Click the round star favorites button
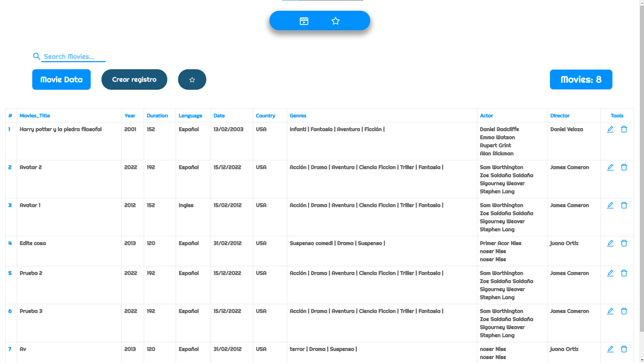Image resolution: width=644 pixels, height=363 pixels. tap(192, 80)
